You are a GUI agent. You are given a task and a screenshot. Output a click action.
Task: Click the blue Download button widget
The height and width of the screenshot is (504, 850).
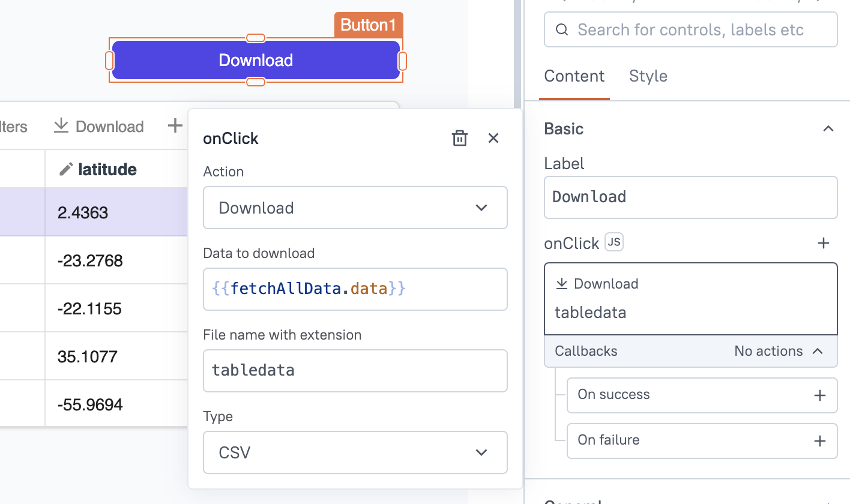pyautogui.click(x=256, y=60)
